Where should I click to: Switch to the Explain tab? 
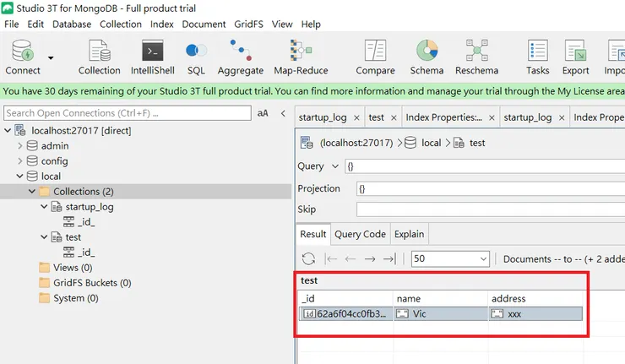point(410,234)
